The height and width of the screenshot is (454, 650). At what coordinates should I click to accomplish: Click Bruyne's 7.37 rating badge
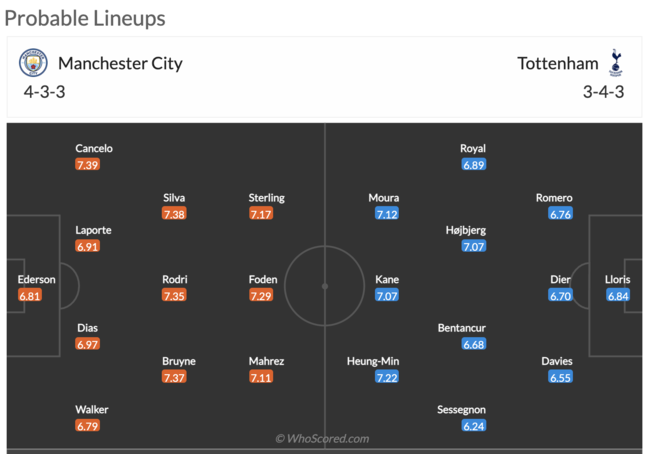(174, 377)
